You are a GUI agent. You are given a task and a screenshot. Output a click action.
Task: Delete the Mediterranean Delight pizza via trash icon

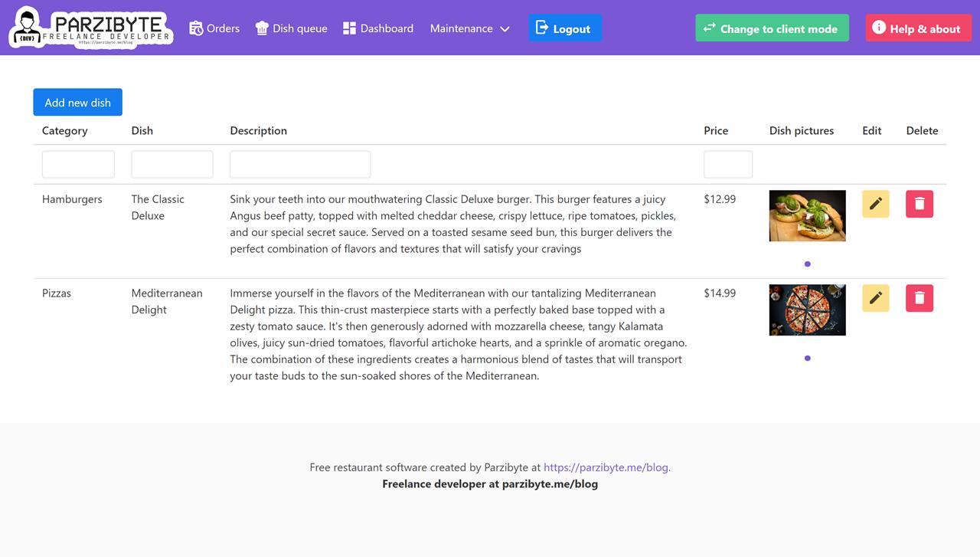click(920, 298)
